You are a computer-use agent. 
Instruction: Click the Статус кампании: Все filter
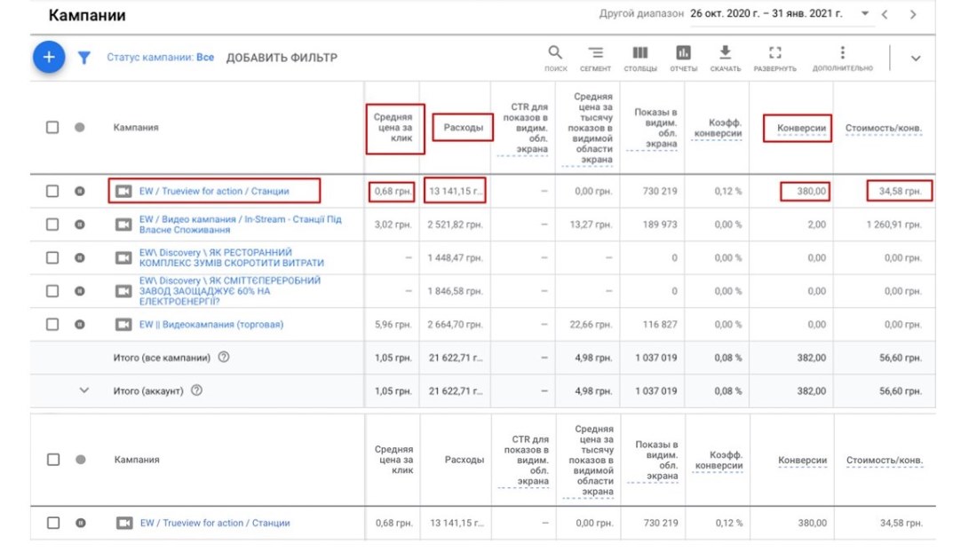pos(160,57)
